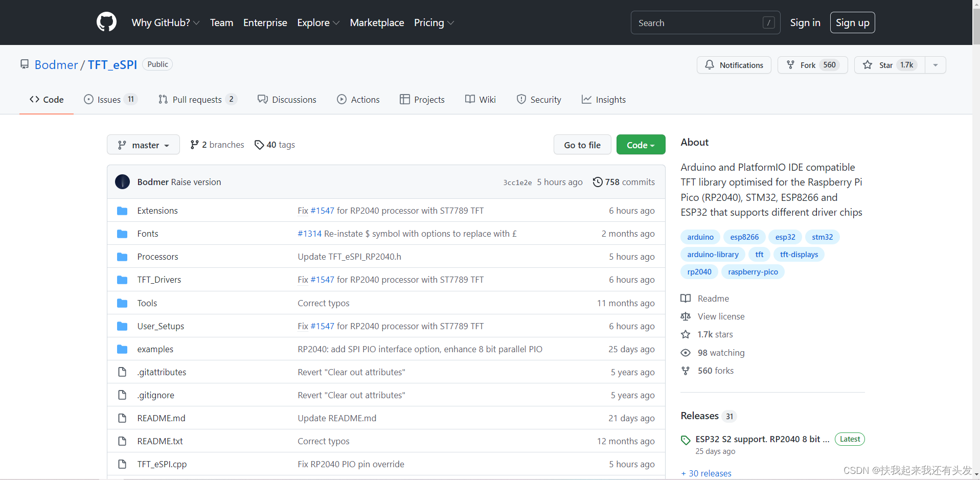The height and width of the screenshot is (480, 980).
Task: Click the .gitignore file icon
Action: pos(122,395)
